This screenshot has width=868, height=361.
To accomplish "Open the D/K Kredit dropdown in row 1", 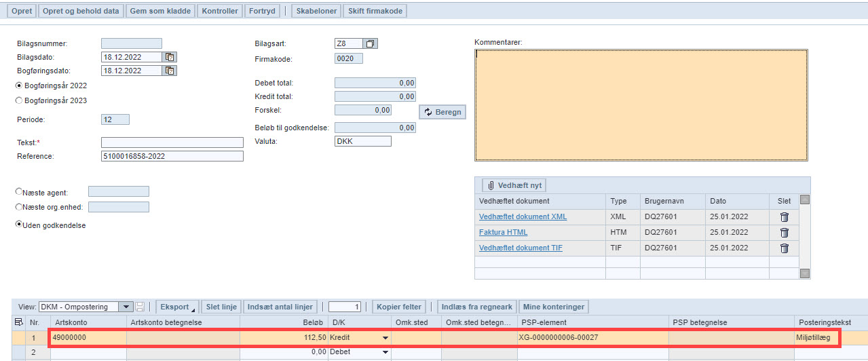I will point(385,337).
